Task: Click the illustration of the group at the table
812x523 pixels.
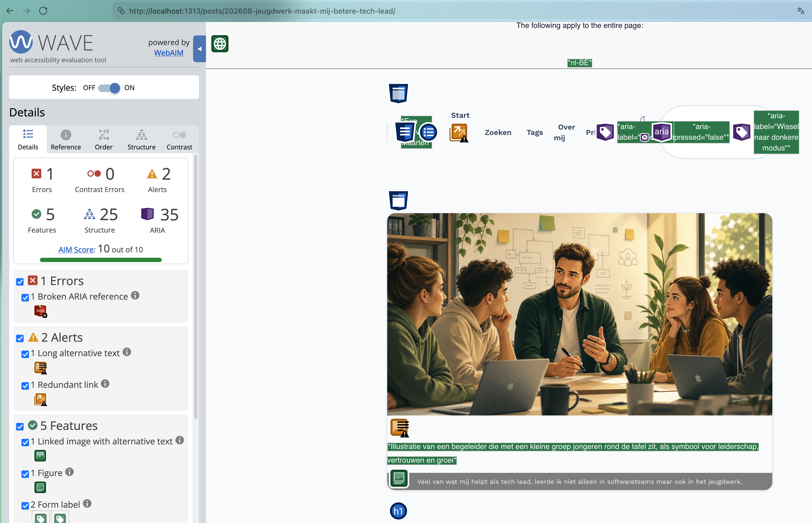Action: [580, 314]
